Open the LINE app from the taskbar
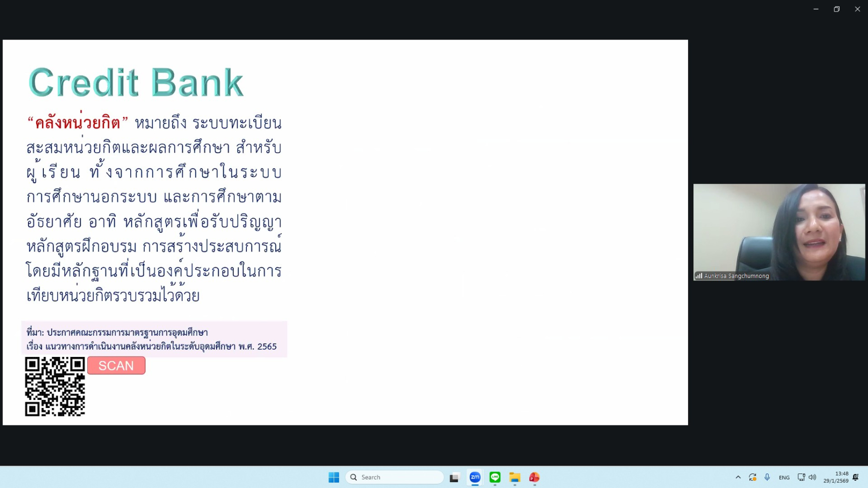868x488 pixels. click(x=495, y=477)
